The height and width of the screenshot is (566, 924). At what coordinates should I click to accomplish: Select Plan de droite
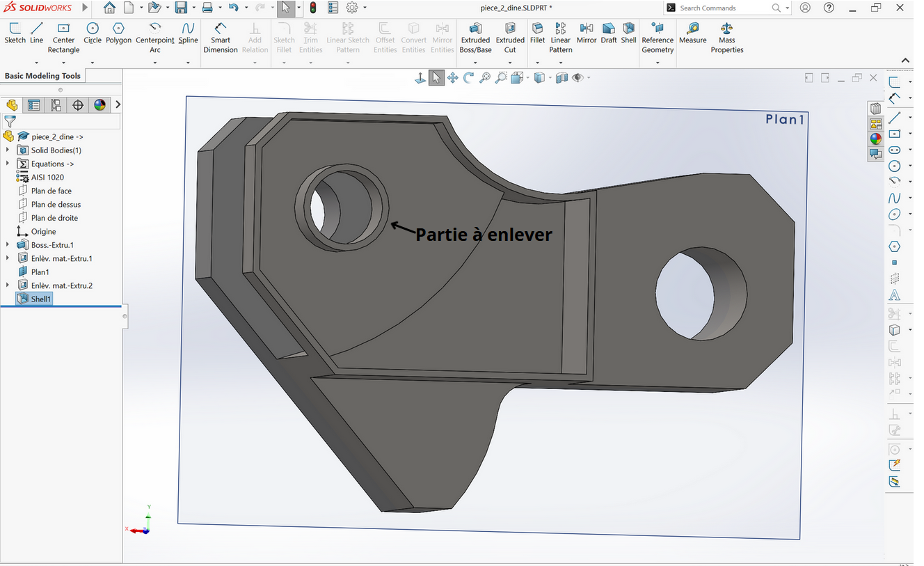tap(54, 218)
